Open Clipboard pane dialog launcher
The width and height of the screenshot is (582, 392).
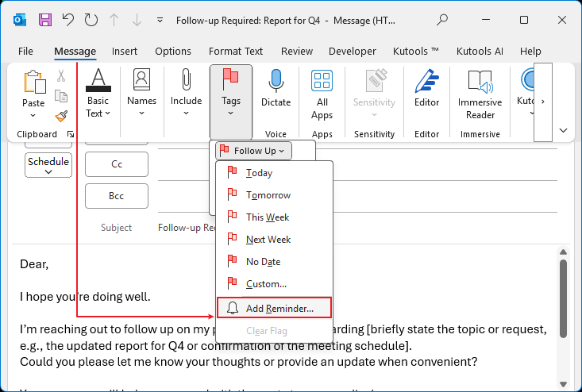click(x=70, y=134)
